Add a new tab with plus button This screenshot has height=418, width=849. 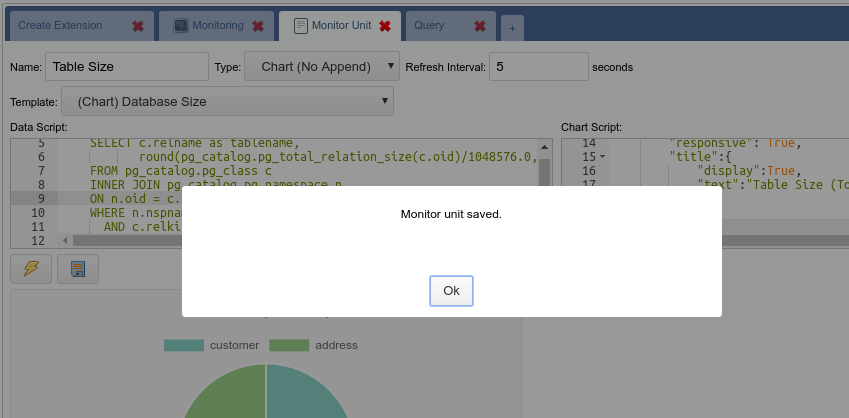pyautogui.click(x=512, y=28)
